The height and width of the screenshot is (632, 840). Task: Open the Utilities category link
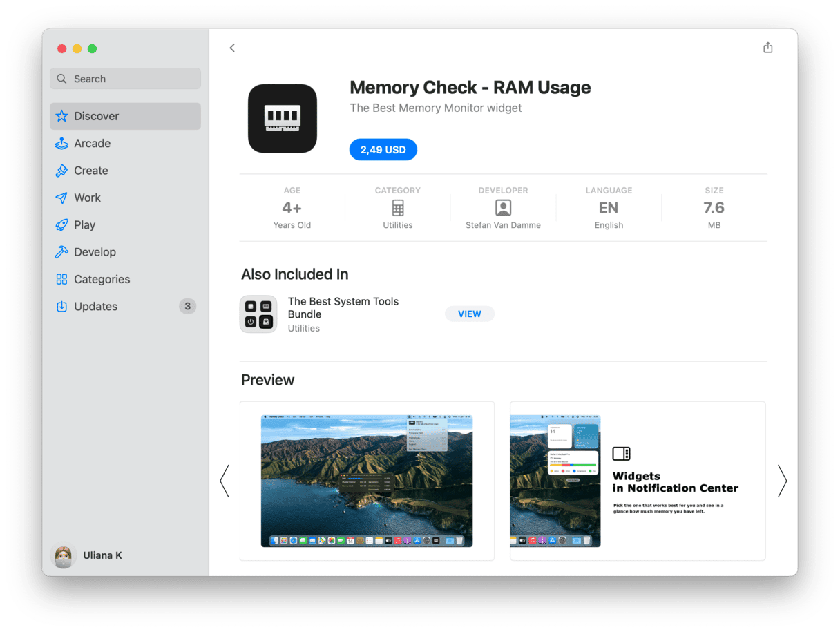pos(398,225)
